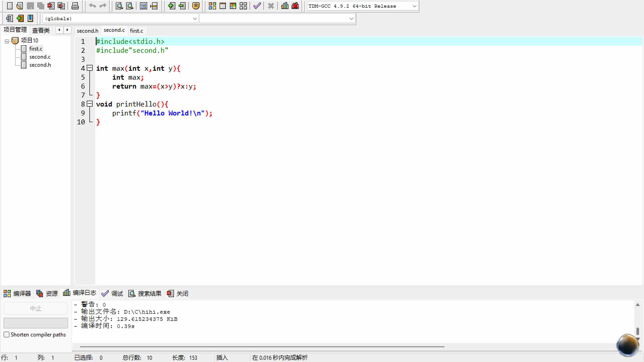The image size is (644, 362).
Task: Click the Print icon in toolbar
Action: tap(75, 6)
